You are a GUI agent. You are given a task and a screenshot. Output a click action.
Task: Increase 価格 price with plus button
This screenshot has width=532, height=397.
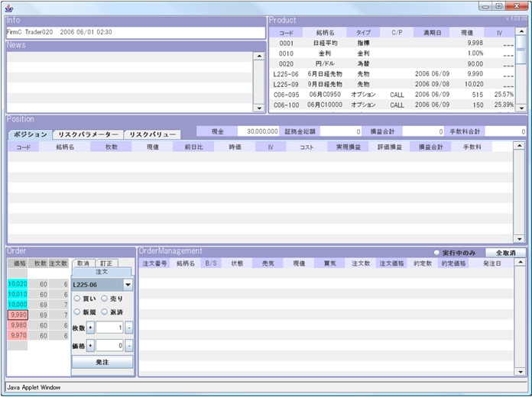coord(90,346)
